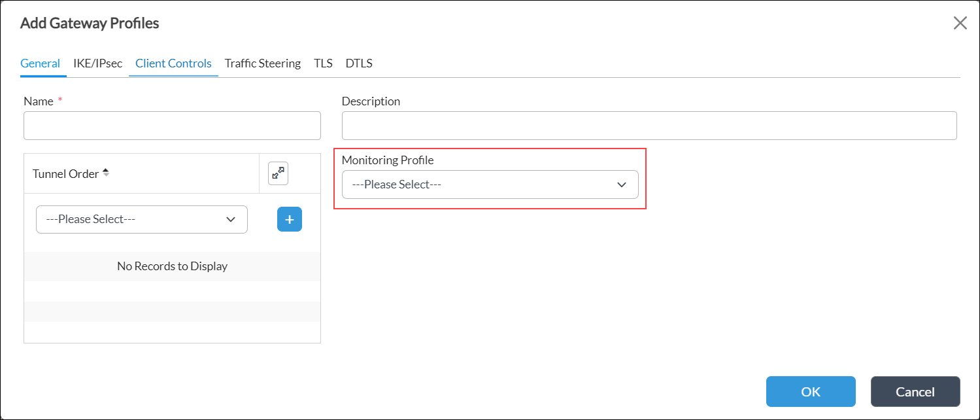
Task: Focus the Name input field
Action: (172, 126)
